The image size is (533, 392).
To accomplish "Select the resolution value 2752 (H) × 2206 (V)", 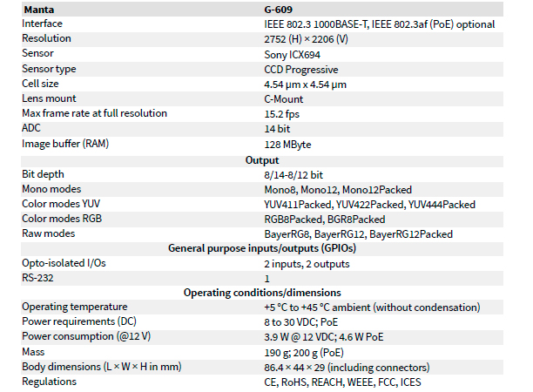I will pos(306,39).
